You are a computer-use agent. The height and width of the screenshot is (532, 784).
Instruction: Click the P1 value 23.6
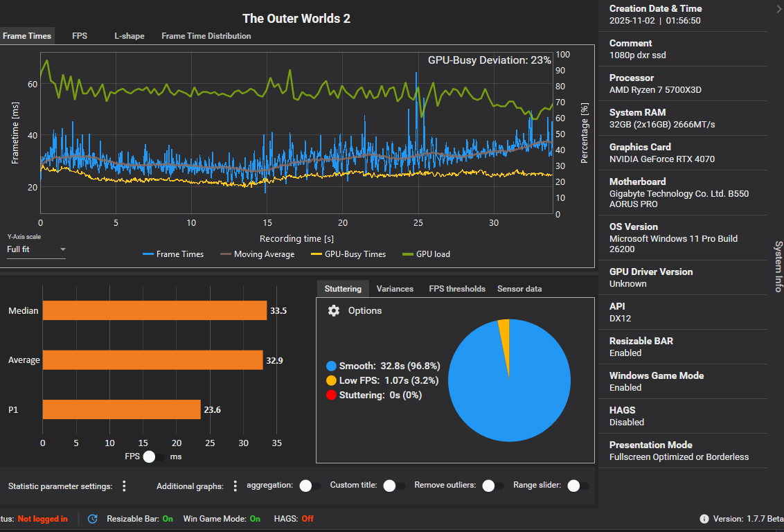point(212,409)
